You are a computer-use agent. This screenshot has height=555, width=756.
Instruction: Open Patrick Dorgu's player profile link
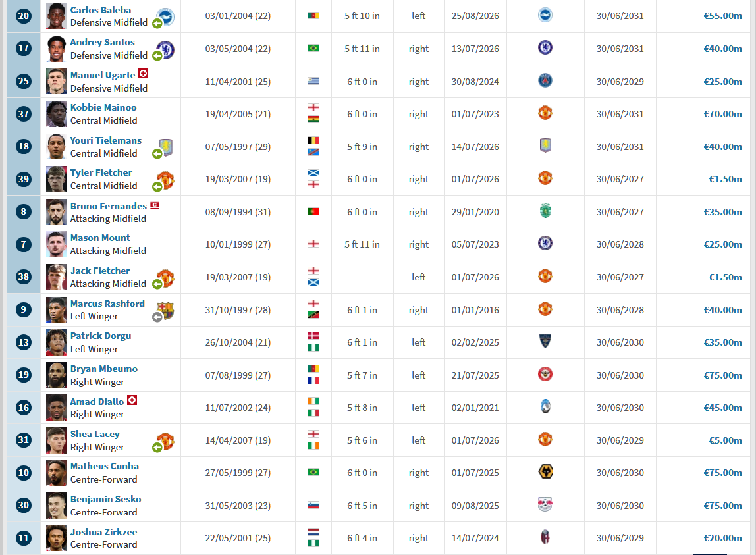(101, 336)
